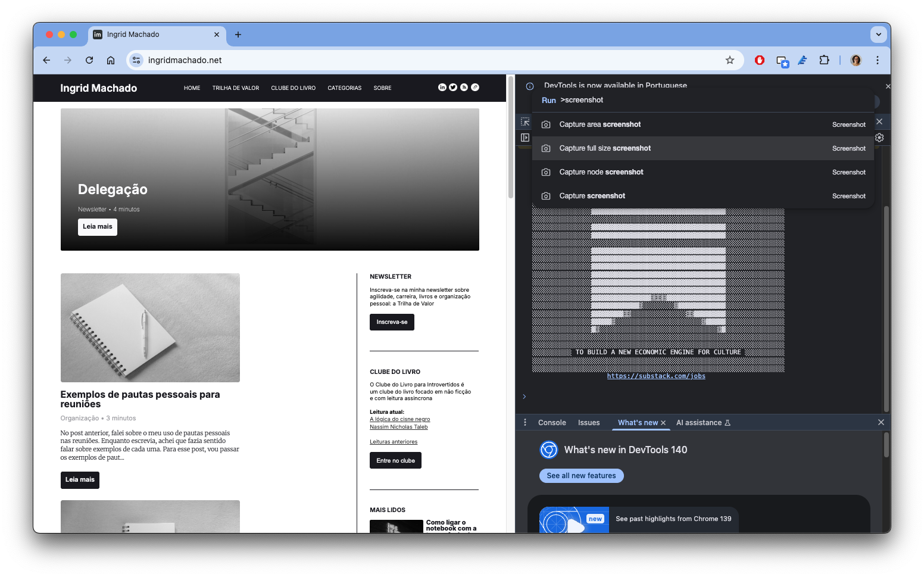Expand the tab search dropdown chevron
Image resolution: width=924 pixels, height=577 pixels.
[878, 35]
